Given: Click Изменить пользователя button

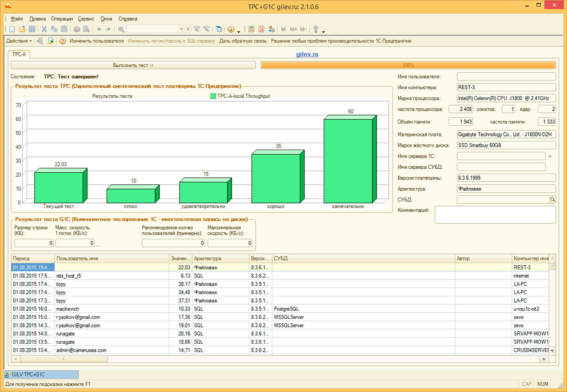Looking at the screenshot, I should (x=97, y=41).
